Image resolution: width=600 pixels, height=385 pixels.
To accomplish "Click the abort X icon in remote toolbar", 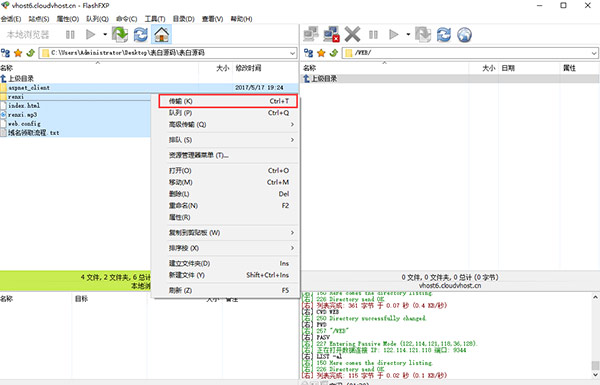I will [352, 34].
